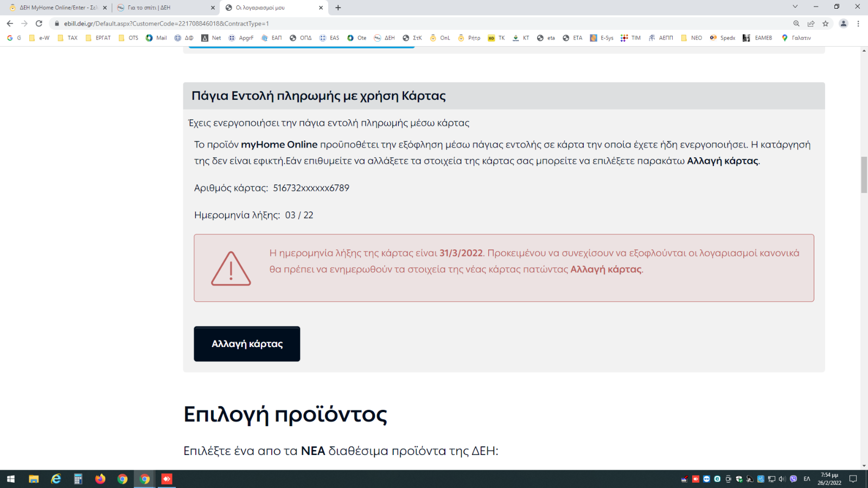Open the TK bookmark
The height and width of the screenshot is (488, 868).
coord(496,38)
